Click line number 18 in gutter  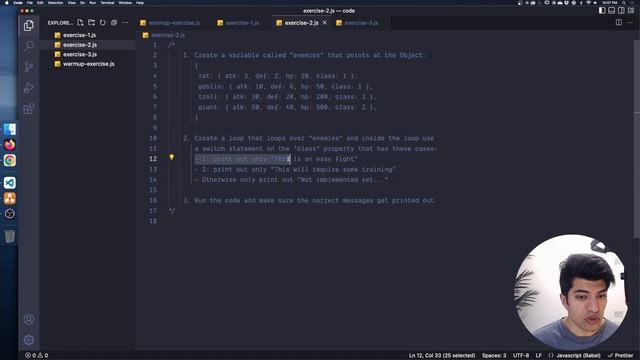pos(153,221)
